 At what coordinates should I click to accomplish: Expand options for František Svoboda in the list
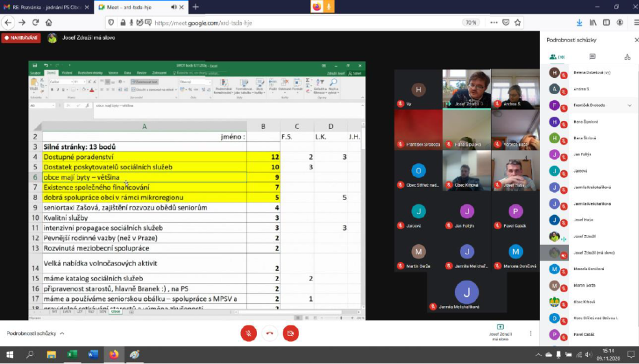(630, 105)
